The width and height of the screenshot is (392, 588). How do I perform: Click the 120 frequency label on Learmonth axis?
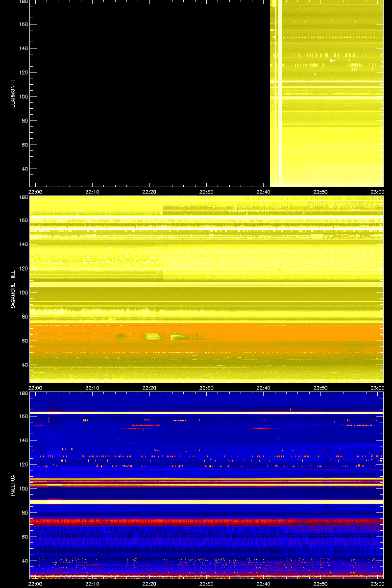coord(23,72)
